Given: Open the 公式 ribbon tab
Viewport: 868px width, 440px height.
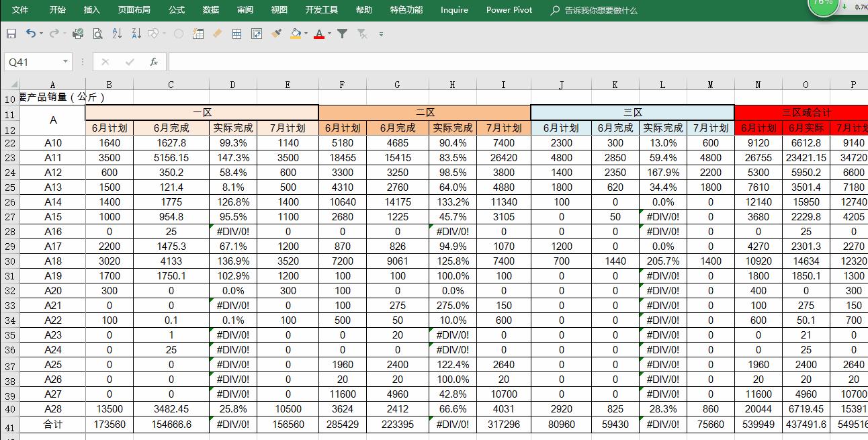Looking at the screenshot, I should [x=177, y=10].
